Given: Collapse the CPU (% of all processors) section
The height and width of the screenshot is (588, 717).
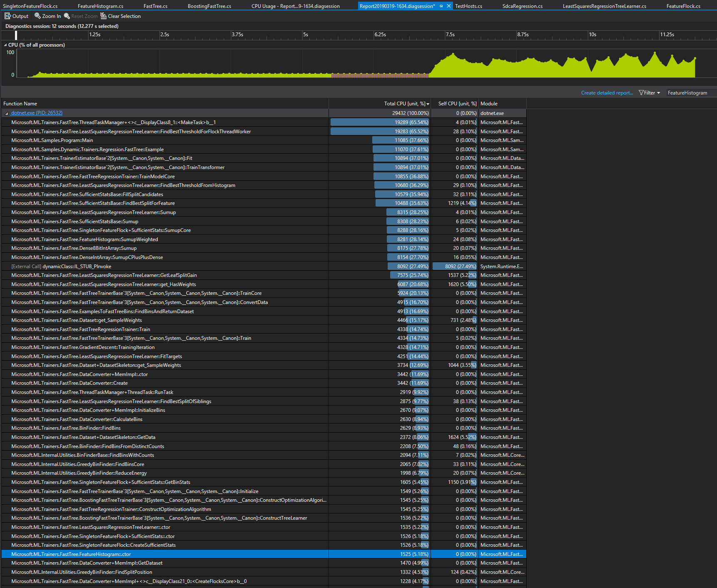Looking at the screenshot, I should (5, 45).
